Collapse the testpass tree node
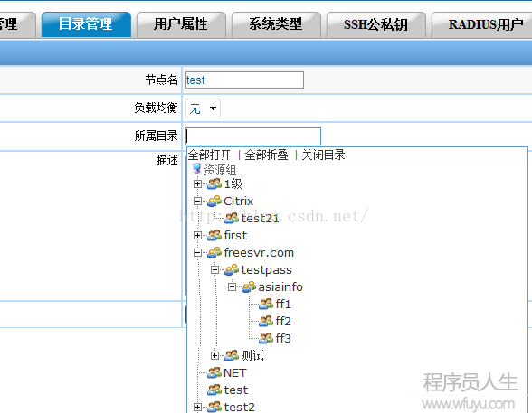The height and width of the screenshot is (413, 532). 214,269
